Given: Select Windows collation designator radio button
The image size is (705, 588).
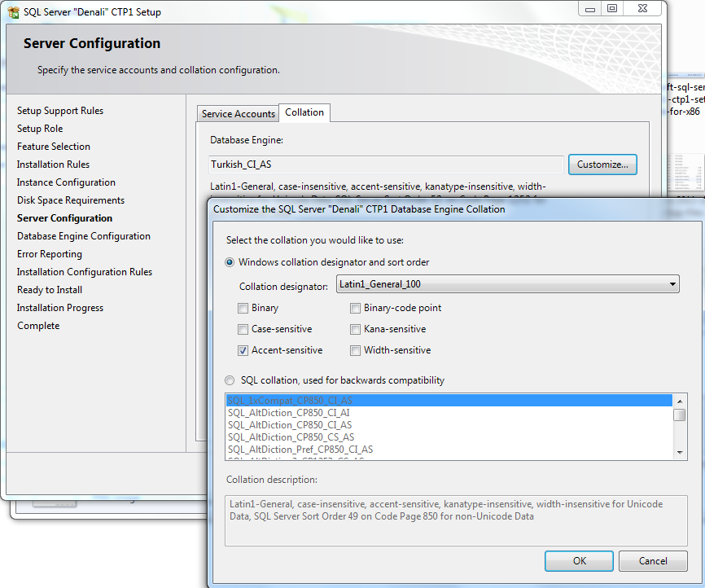Looking at the screenshot, I should 230,262.
